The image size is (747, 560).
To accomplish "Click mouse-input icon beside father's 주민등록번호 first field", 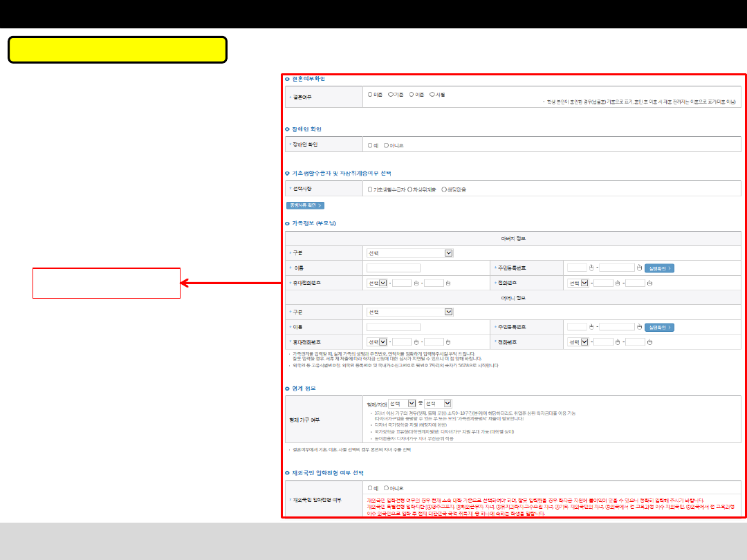I will (591, 268).
